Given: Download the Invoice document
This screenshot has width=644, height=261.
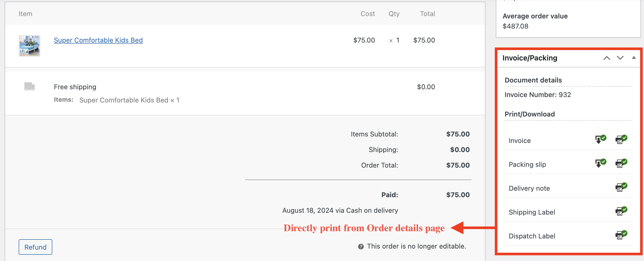Looking at the screenshot, I should pos(600,140).
